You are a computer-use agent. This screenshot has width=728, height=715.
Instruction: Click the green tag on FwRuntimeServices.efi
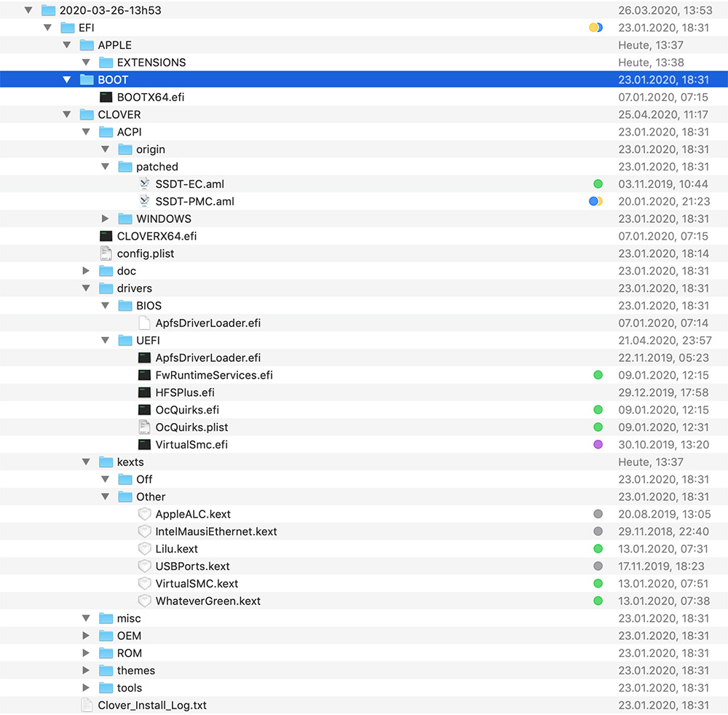598,375
